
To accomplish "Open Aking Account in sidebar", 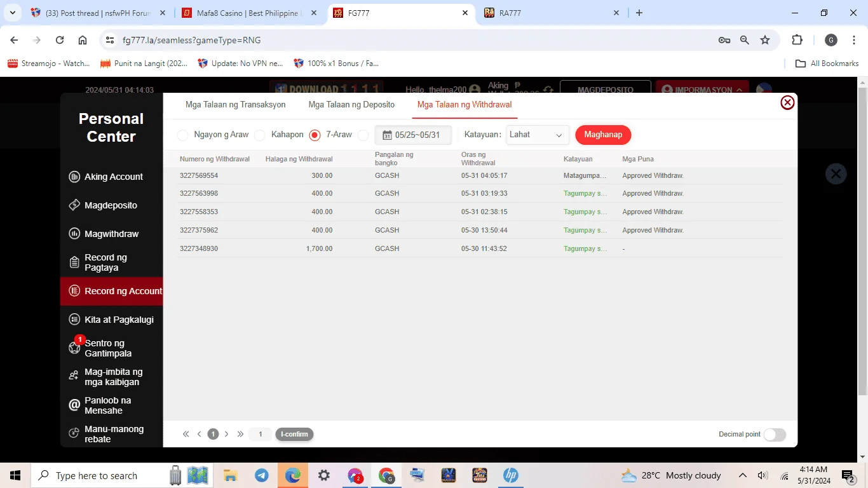I will [111, 177].
